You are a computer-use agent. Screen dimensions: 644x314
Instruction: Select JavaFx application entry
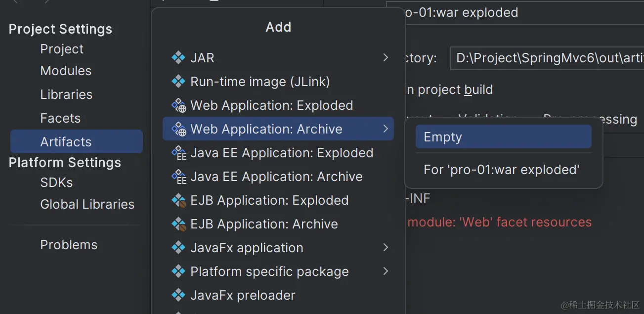click(278, 248)
